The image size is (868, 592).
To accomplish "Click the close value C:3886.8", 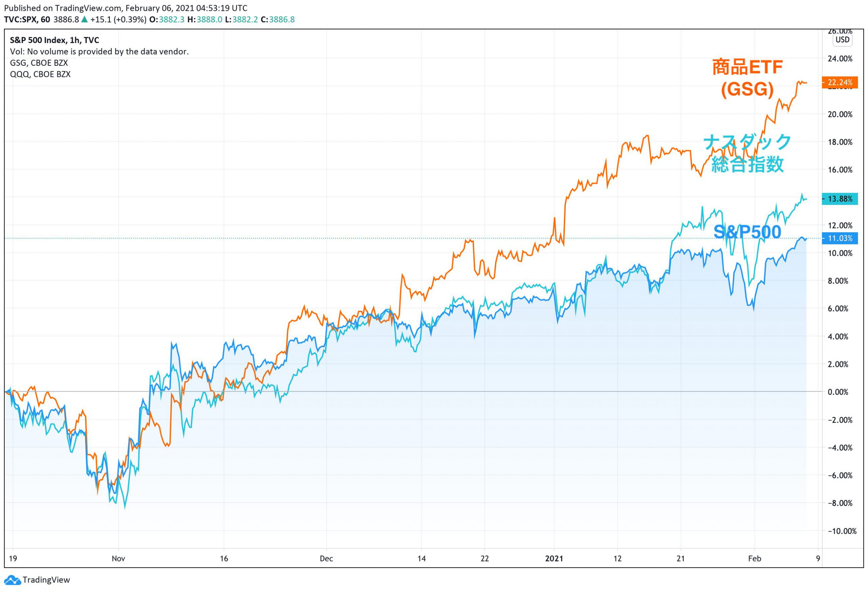I will 277,19.
